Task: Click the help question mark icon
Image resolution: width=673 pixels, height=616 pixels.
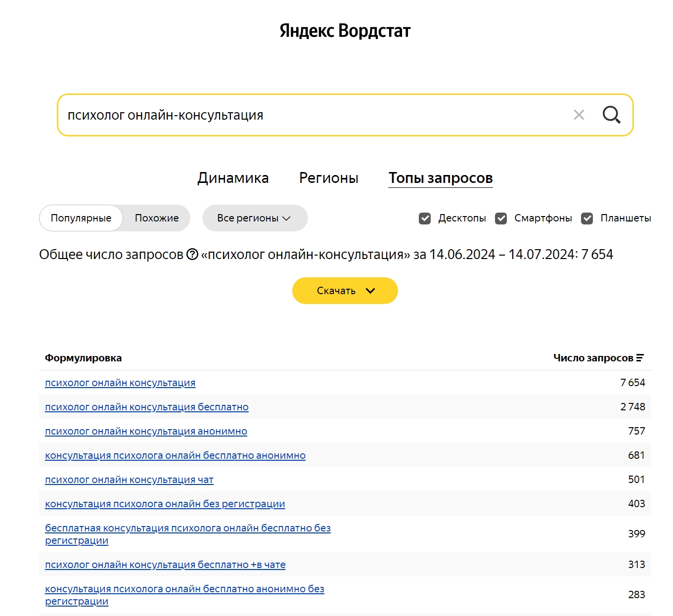Action: point(192,255)
